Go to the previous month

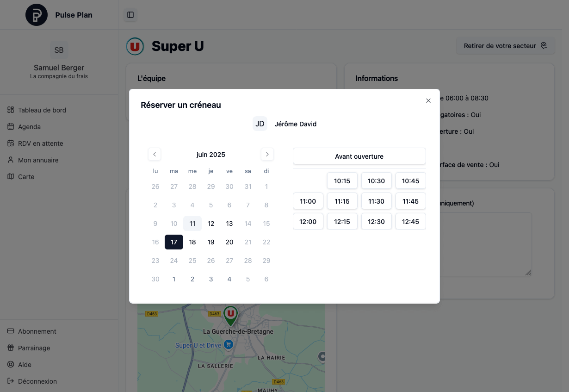click(x=155, y=154)
